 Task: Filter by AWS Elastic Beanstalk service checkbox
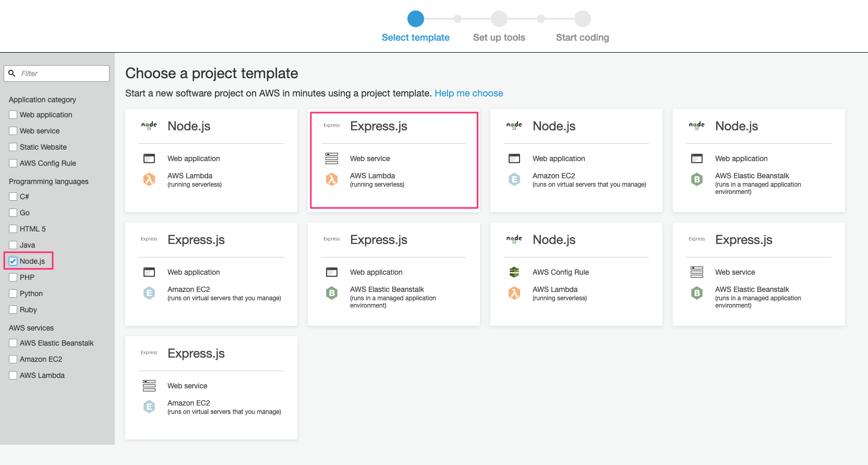13,343
